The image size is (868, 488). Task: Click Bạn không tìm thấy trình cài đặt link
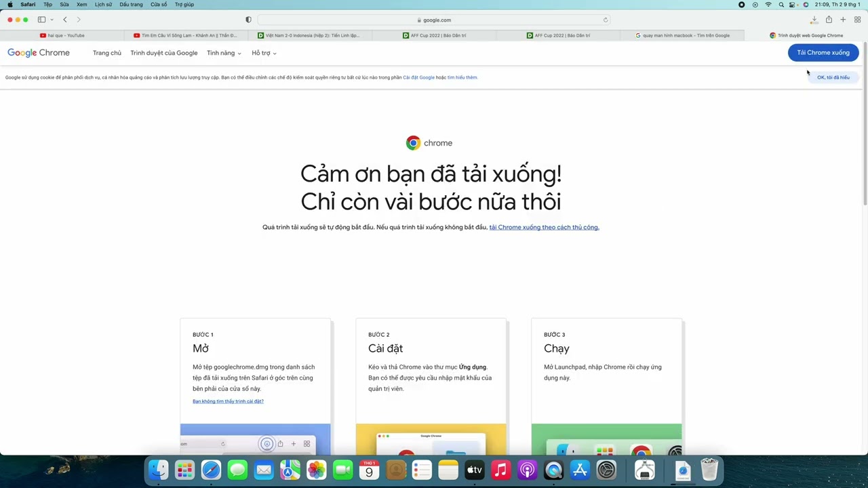tap(228, 401)
